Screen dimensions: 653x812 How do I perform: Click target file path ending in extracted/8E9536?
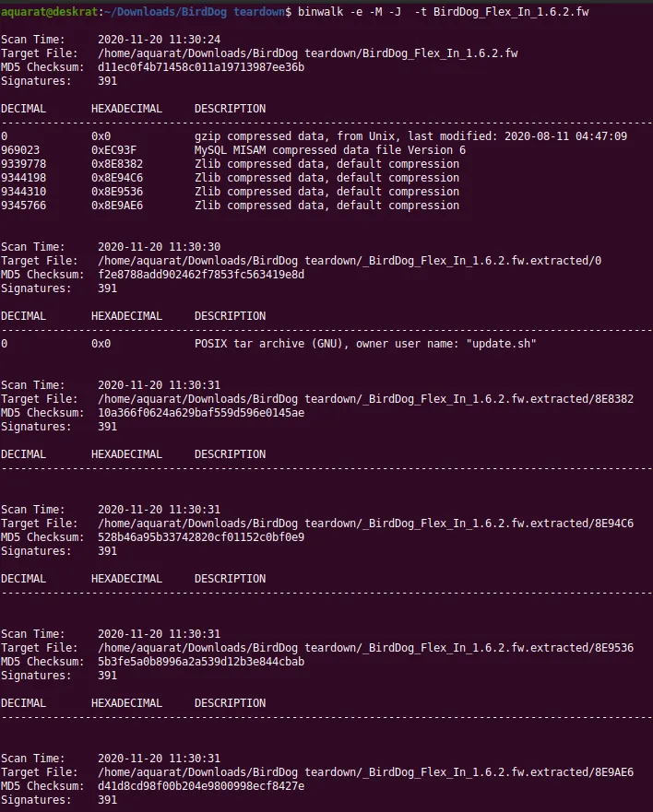click(x=366, y=648)
